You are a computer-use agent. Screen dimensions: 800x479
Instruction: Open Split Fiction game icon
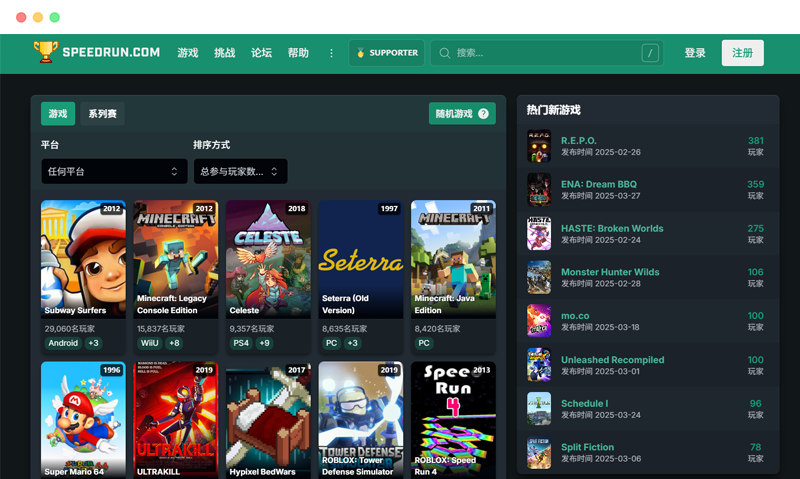pos(539,452)
